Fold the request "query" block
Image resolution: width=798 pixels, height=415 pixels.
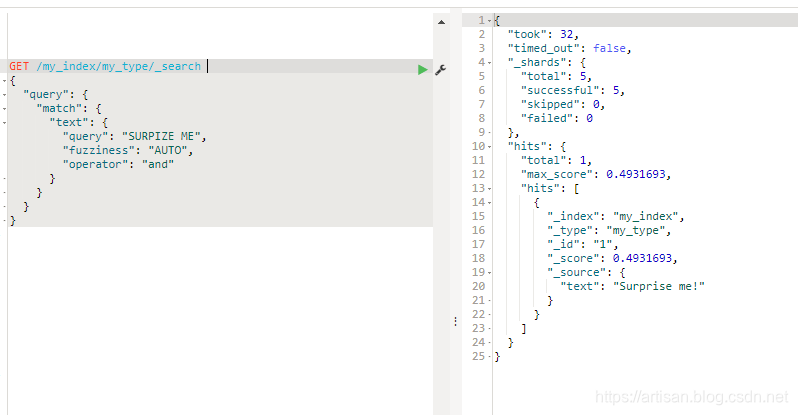[5, 95]
